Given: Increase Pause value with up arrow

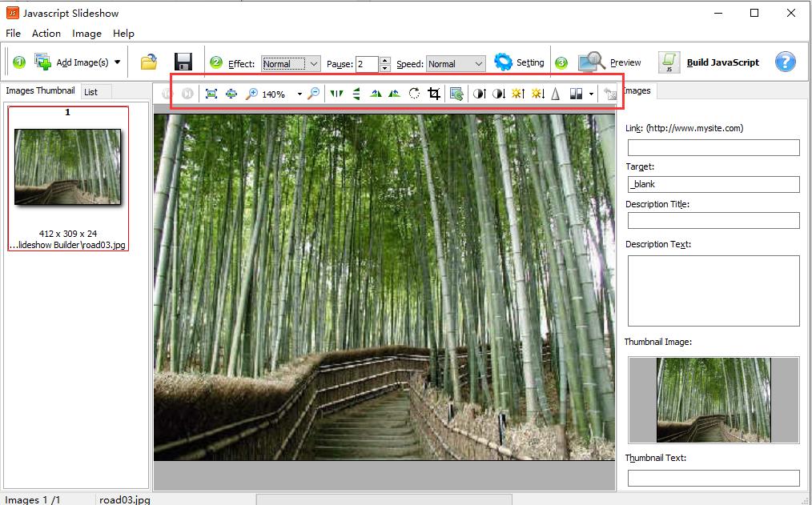Looking at the screenshot, I should click(x=385, y=60).
